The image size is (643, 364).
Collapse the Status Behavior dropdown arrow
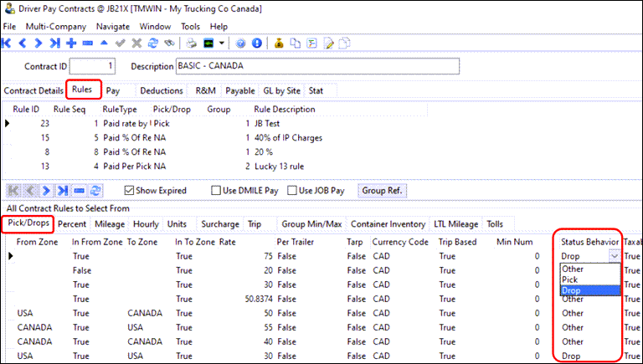615,256
